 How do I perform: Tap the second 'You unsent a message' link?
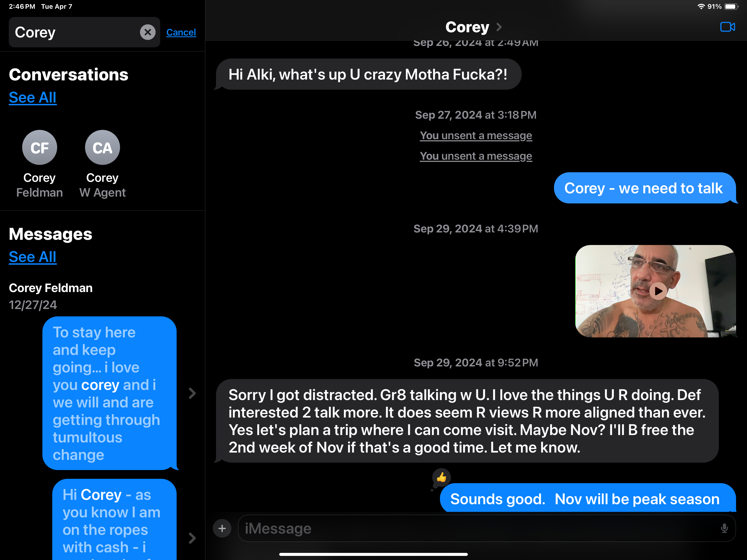coord(476,156)
